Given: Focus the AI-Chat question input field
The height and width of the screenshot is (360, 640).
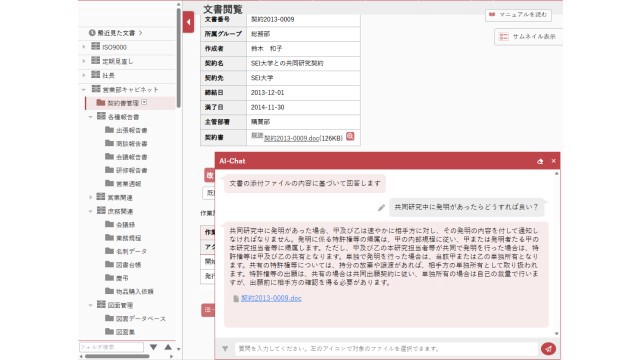Looking at the screenshot, I should 386,349.
